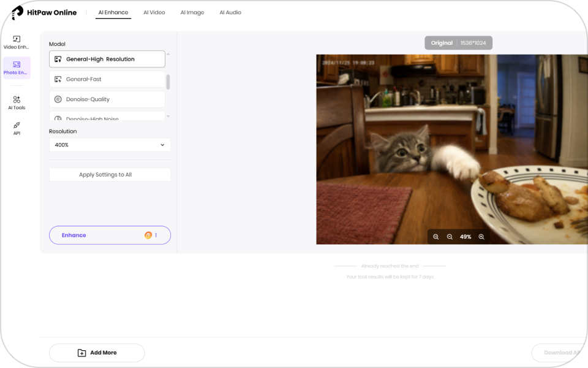Switch to the AI Enhance tab

[113, 12]
